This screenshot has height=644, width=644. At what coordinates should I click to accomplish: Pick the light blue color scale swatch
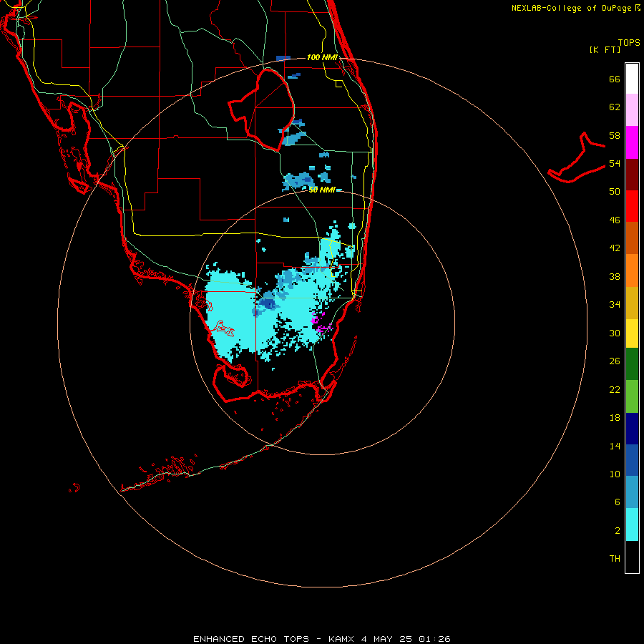(632, 492)
